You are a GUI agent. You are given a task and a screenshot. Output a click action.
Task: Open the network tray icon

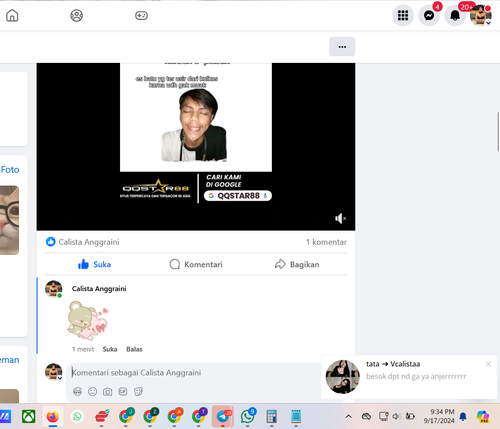(x=383, y=416)
